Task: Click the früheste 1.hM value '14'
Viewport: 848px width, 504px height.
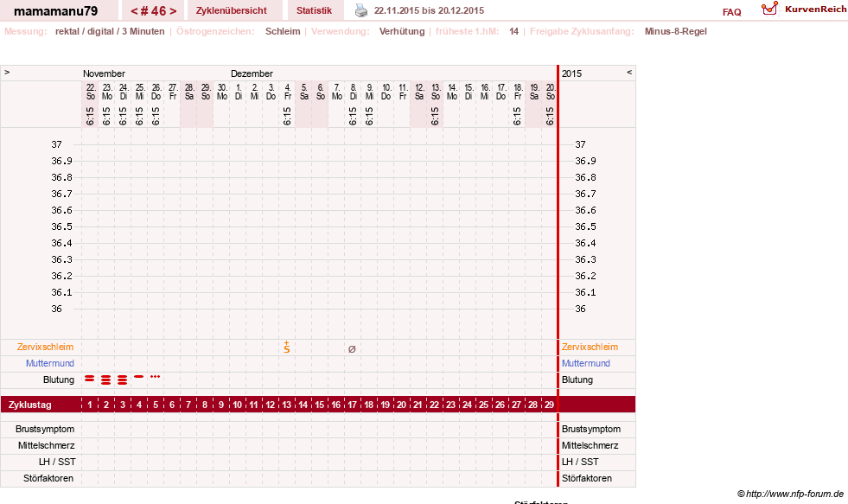Action: point(513,31)
